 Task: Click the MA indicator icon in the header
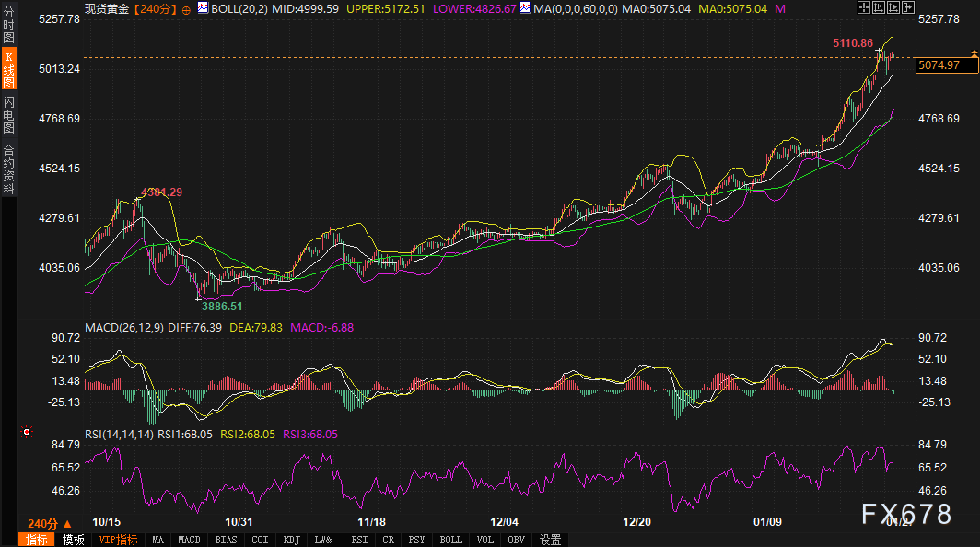[524, 8]
